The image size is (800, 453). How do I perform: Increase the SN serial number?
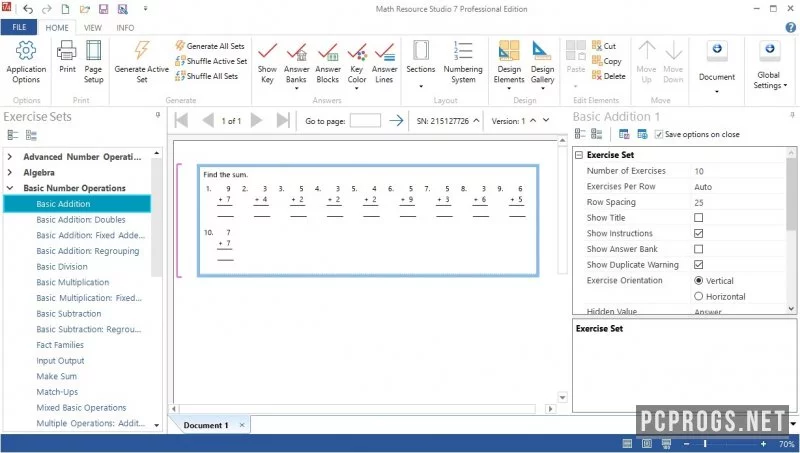point(476,120)
